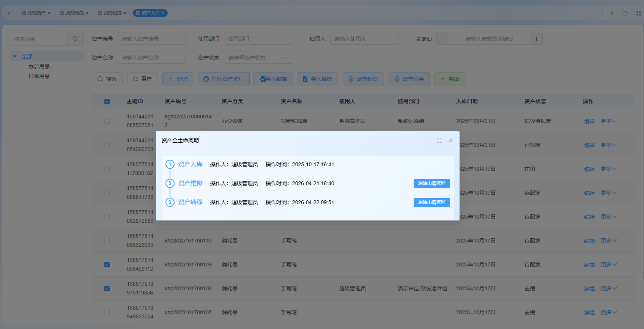Click 编辑 for the 已报废 row
The height and width of the screenshot is (329, 644).
(x=589, y=145)
